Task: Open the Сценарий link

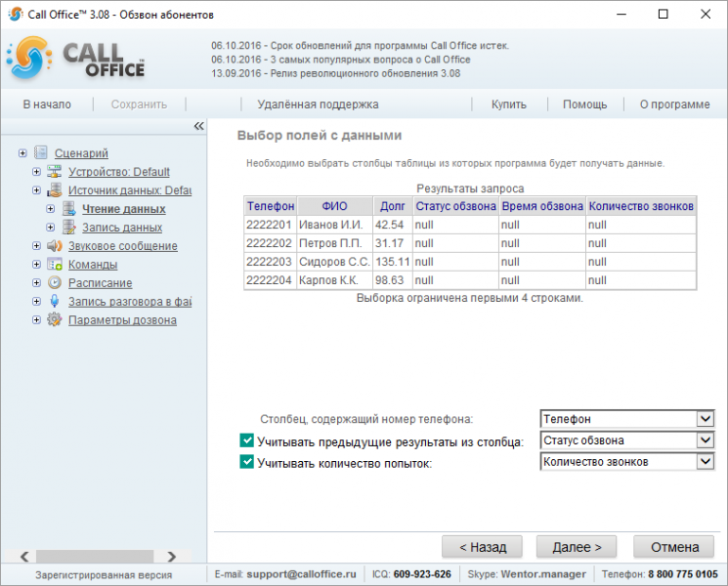Action: (x=81, y=153)
